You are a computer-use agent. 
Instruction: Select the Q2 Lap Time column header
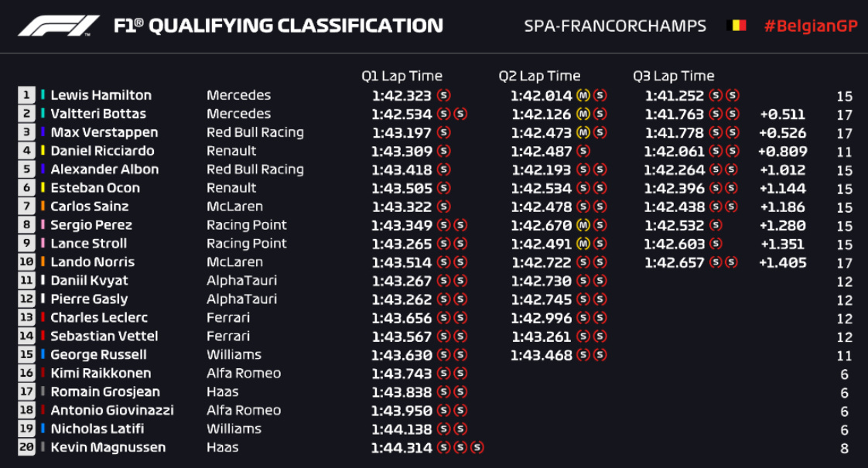[539, 76]
